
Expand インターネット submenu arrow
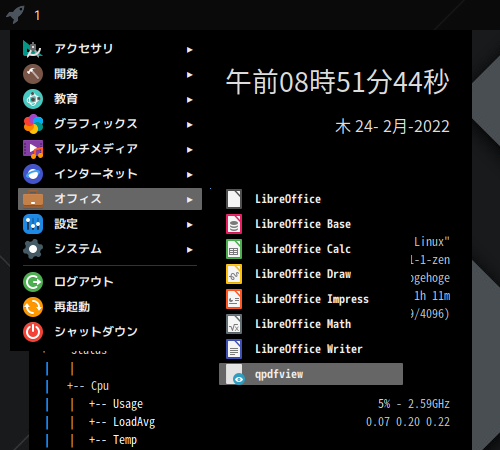tap(190, 175)
